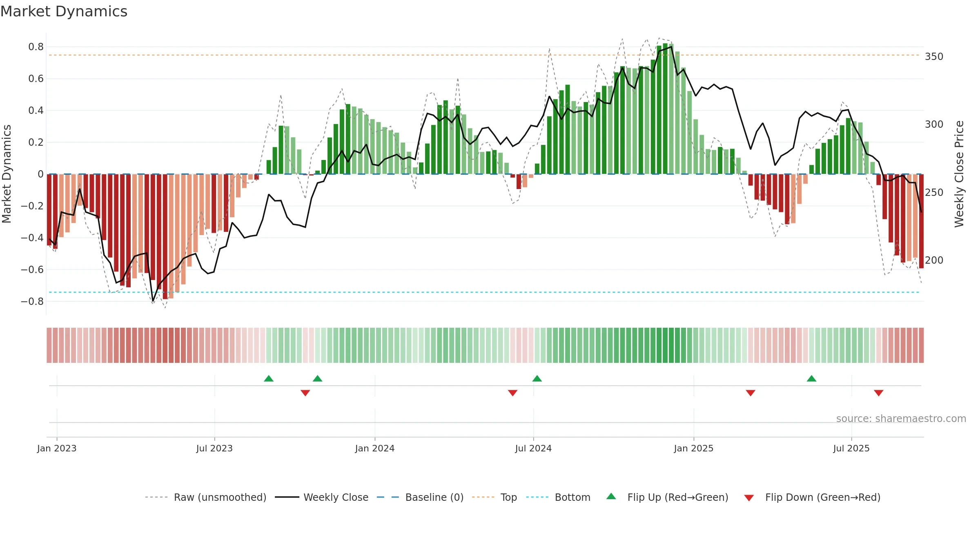
Task: Click the 0.8 left-axis tick label
Action: pos(36,47)
